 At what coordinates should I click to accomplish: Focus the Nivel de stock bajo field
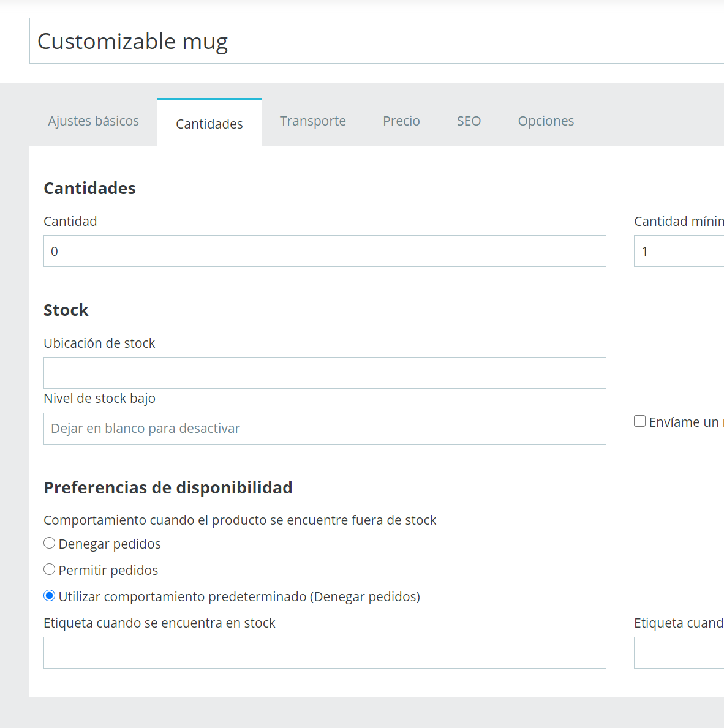[x=325, y=429]
